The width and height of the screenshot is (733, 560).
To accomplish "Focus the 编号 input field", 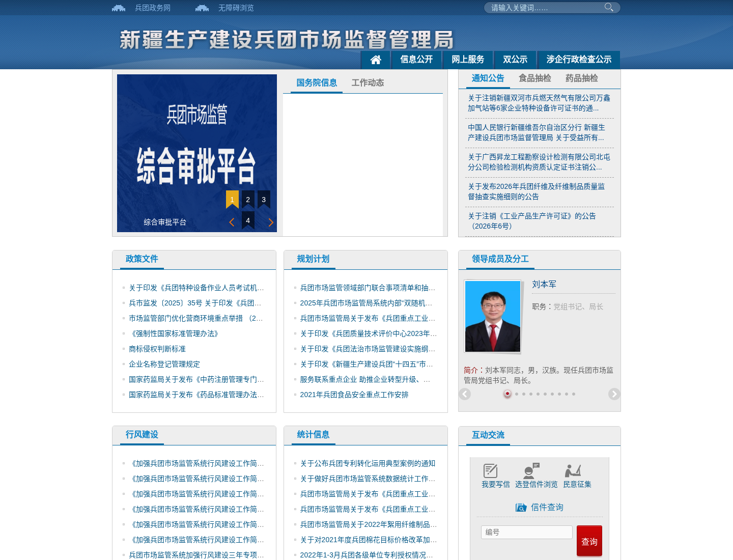I will pos(527,532).
